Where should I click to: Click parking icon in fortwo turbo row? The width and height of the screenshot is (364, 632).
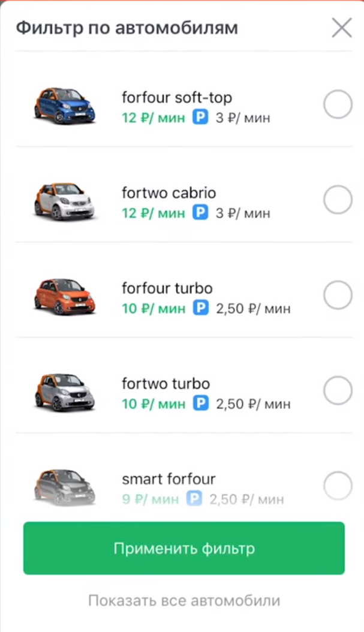tap(200, 404)
